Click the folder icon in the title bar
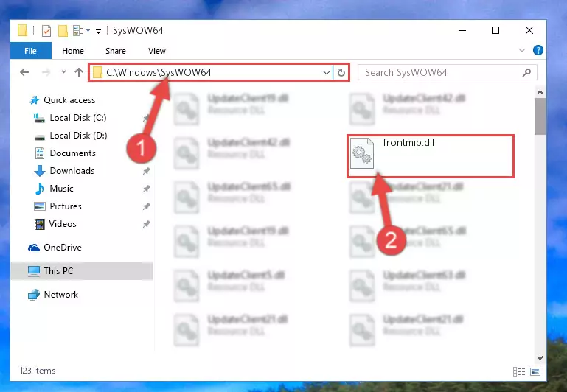The image size is (567, 392). [x=22, y=31]
